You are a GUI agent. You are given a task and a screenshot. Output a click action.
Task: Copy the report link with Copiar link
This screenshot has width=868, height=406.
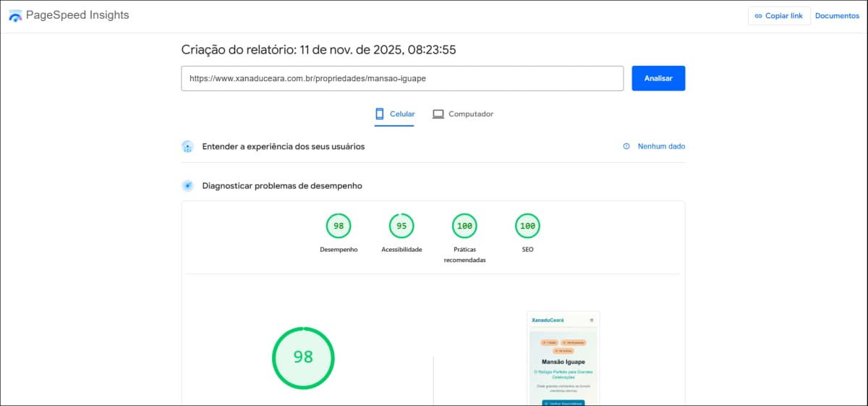click(x=779, y=16)
